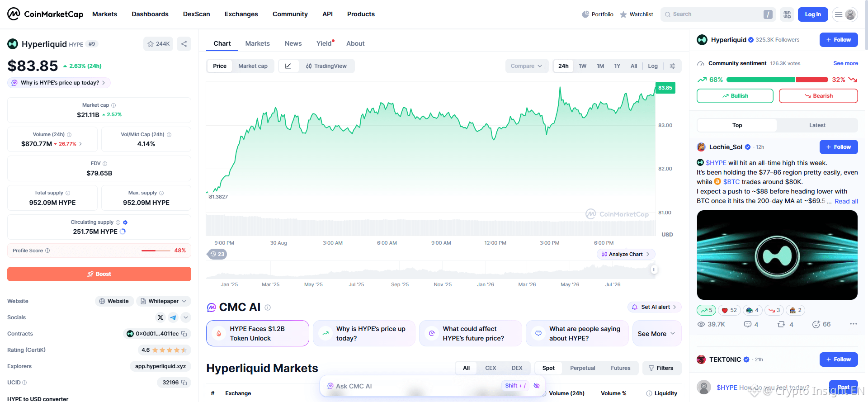Screen dimensions: 868x402
Task: Expand more socials chevron
Action: [x=186, y=317]
